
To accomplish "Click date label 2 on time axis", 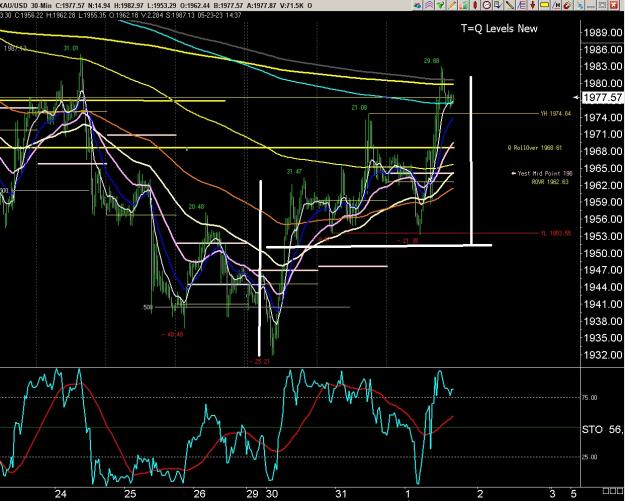I will (x=480, y=494).
